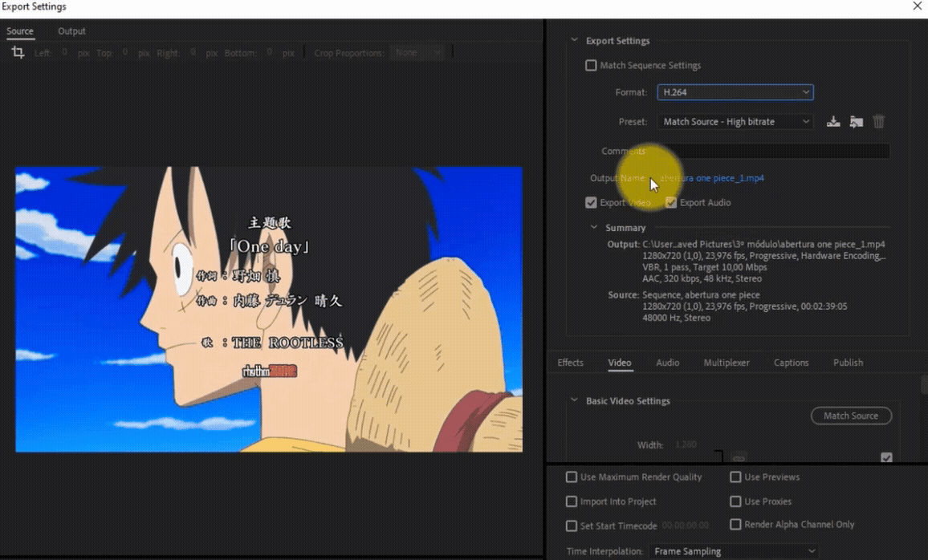The width and height of the screenshot is (928, 560).
Task: Change the Frame Sampling time interpolation
Action: pos(735,551)
